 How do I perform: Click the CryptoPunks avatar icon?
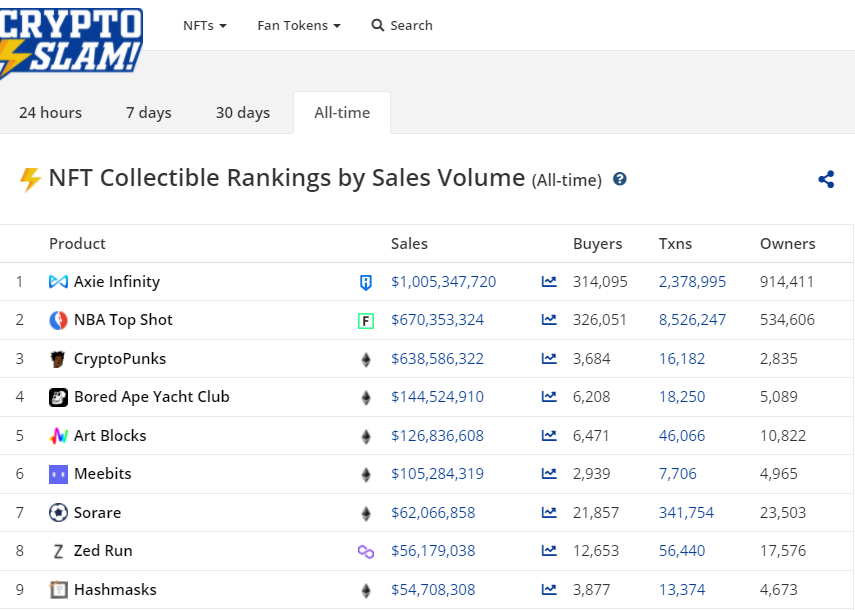point(58,359)
